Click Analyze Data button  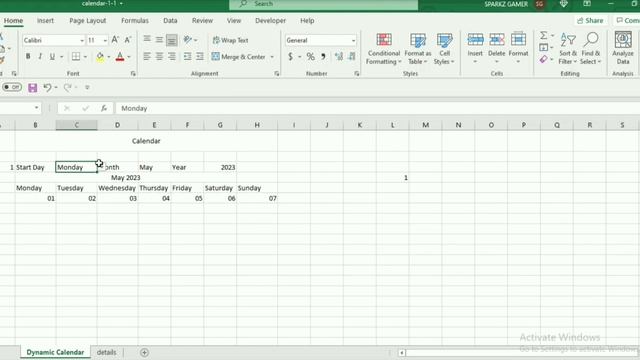click(623, 48)
